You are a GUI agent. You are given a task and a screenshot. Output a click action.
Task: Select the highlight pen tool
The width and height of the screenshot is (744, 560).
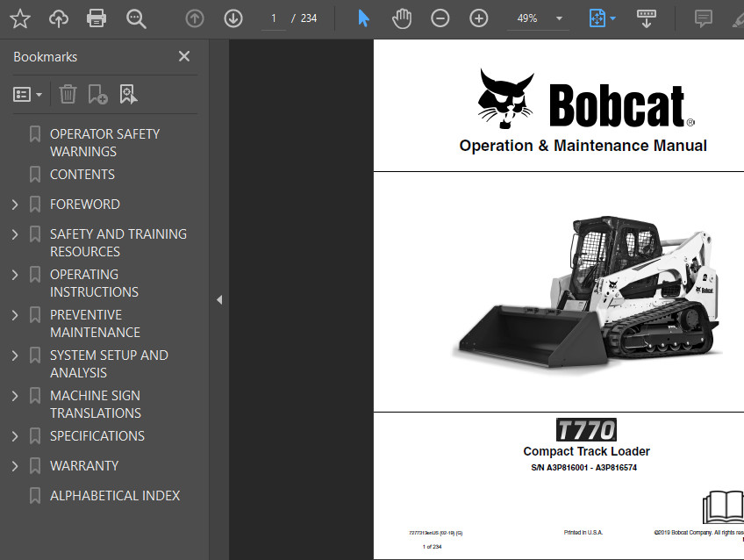click(738, 19)
